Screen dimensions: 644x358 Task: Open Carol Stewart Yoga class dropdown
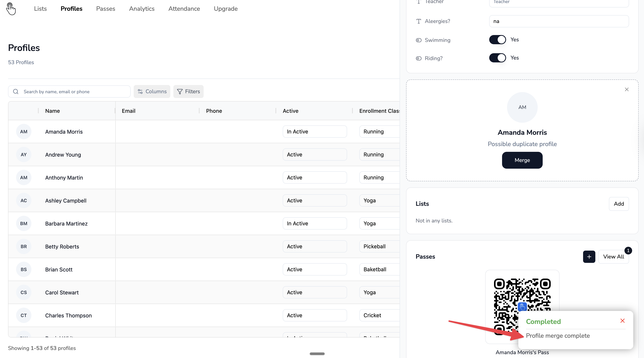point(379,293)
